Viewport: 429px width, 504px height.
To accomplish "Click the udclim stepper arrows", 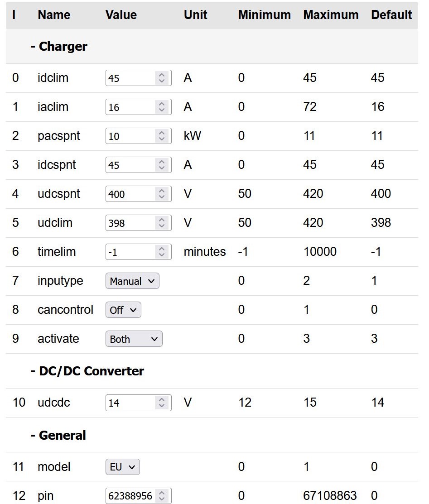I will [161, 223].
